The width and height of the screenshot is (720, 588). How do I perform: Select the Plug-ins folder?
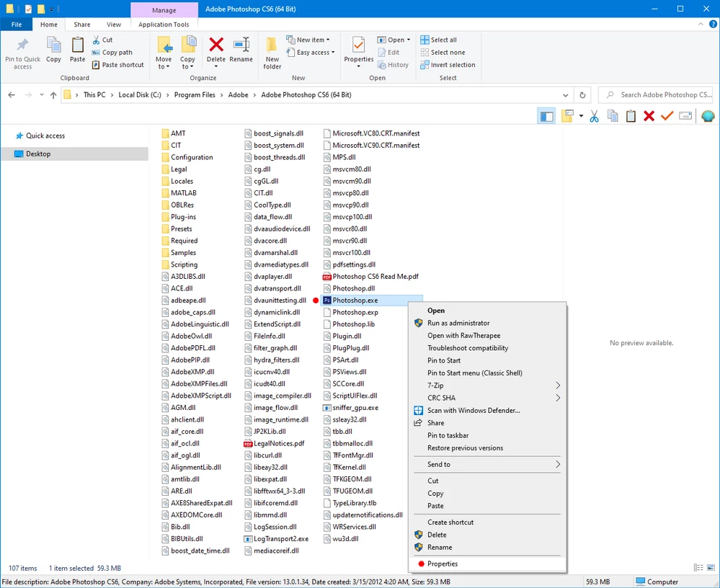179,217
